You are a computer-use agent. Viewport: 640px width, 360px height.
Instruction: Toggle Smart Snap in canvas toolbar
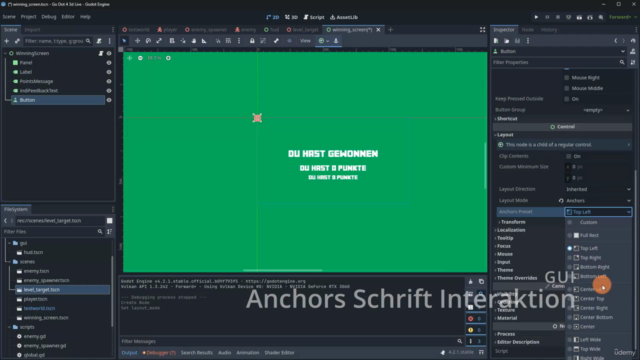(218, 41)
